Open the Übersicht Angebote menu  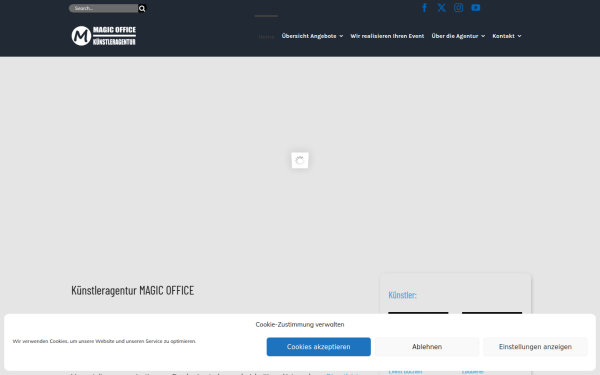(309, 36)
